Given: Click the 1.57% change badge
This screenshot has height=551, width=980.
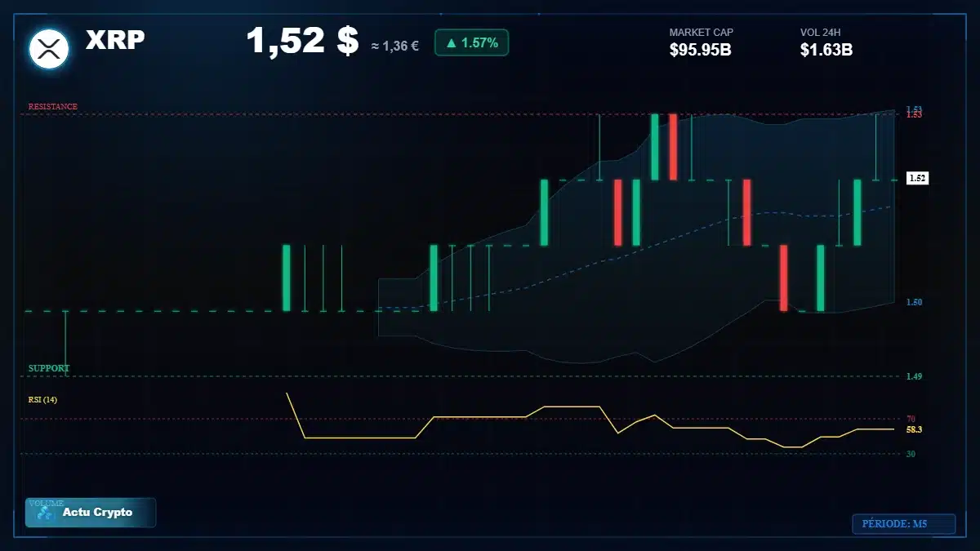Looking at the screenshot, I should [471, 42].
